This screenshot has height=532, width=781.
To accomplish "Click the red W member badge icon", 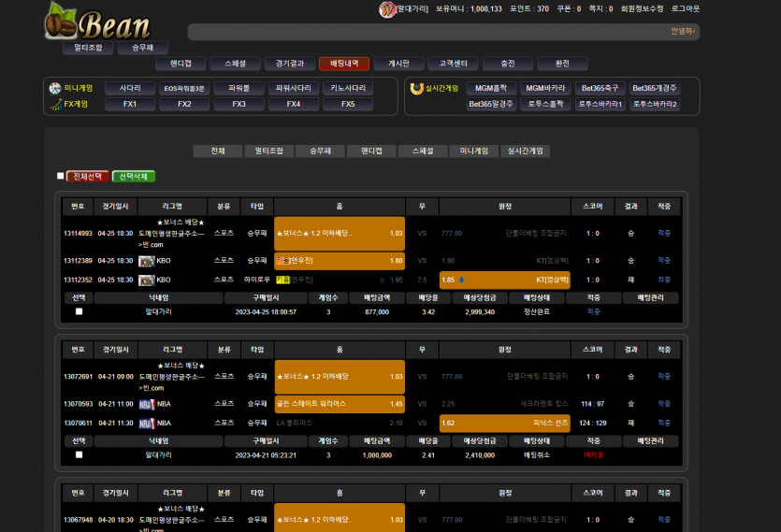I will (x=386, y=9).
